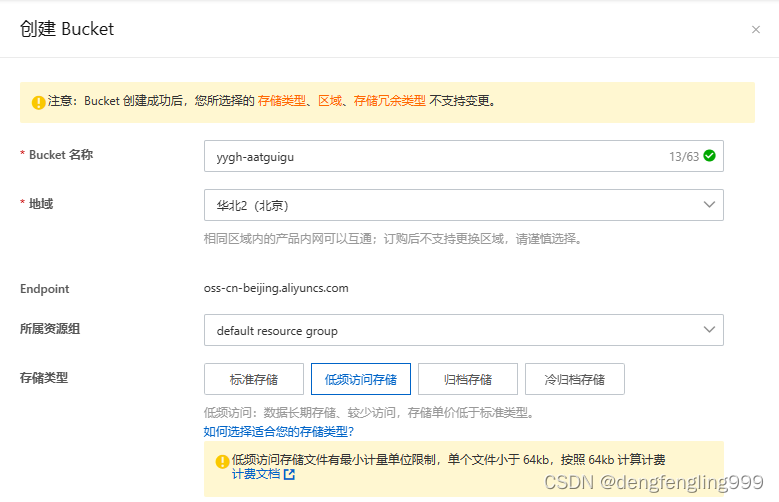Close the 创建 Bucket dialog
Viewport: 779px width, 502px height.
pos(756,30)
